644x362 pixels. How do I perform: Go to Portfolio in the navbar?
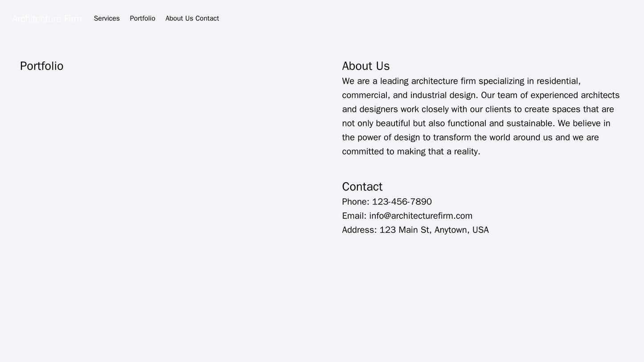pos(142,18)
